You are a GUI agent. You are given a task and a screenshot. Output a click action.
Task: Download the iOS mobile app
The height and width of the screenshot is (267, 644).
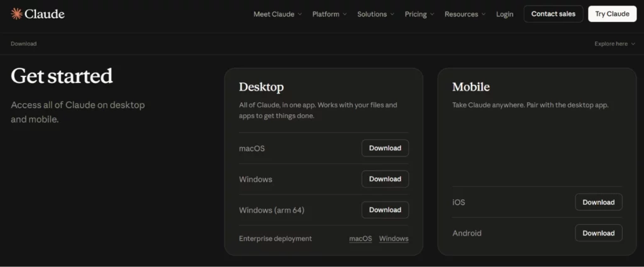pyautogui.click(x=599, y=202)
